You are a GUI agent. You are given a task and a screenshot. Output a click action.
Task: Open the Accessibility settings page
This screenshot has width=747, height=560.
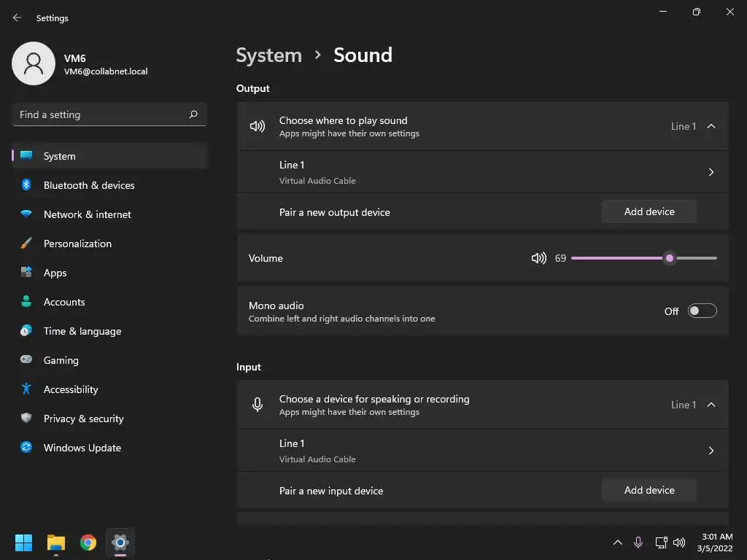click(x=71, y=389)
